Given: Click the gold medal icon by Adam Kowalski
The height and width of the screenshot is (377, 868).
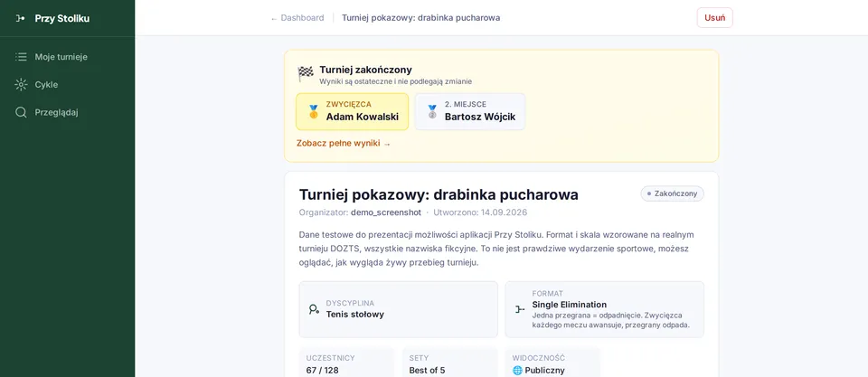Looking at the screenshot, I should [x=314, y=112].
